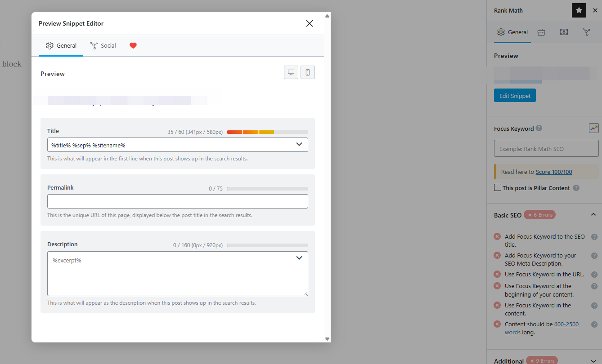Open Rank Math Schema tab icon
The height and width of the screenshot is (364, 602).
[x=564, y=32]
